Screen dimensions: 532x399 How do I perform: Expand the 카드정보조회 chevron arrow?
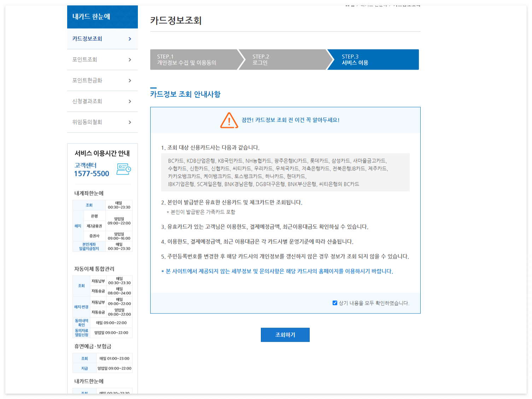pyautogui.click(x=130, y=39)
